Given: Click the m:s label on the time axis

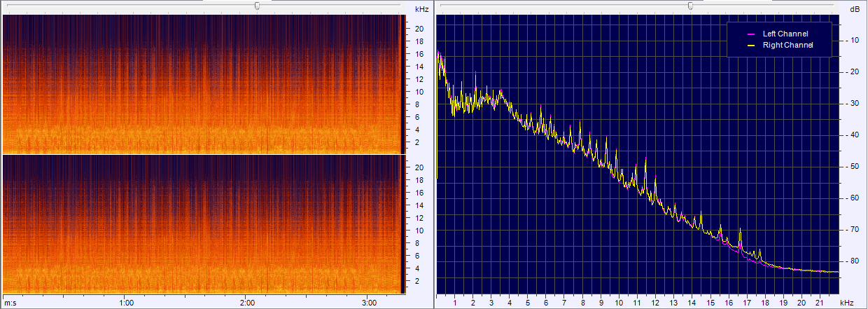Looking at the screenshot, I should coord(10,303).
